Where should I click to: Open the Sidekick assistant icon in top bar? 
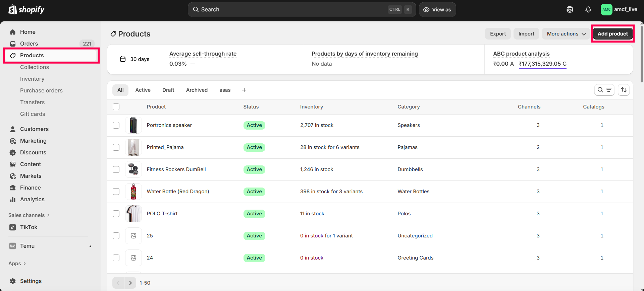pyautogui.click(x=570, y=10)
